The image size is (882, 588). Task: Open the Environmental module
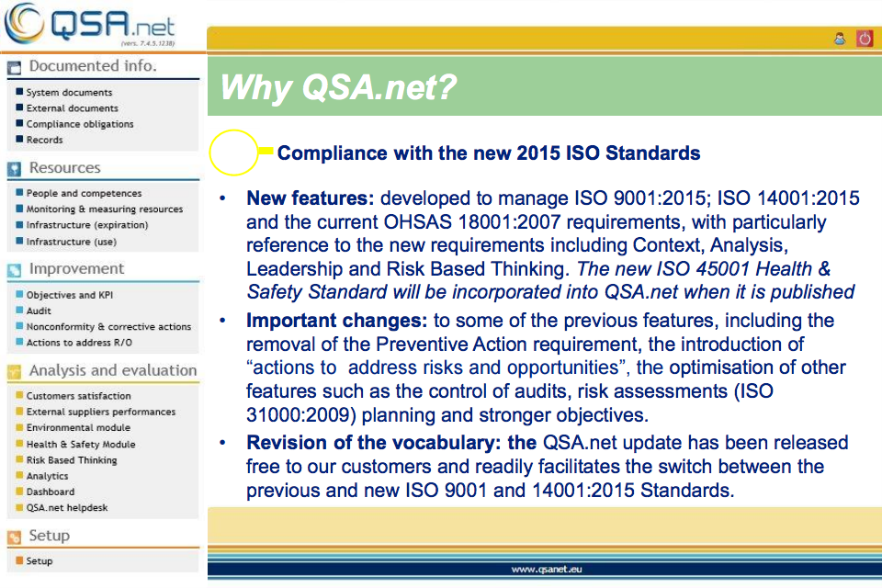pyautogui.click(x=78, y=427)
